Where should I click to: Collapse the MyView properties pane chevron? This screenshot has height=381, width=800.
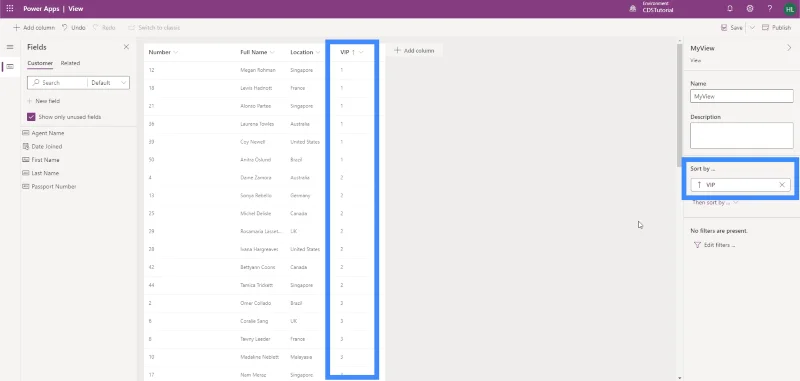pos(789,48)
